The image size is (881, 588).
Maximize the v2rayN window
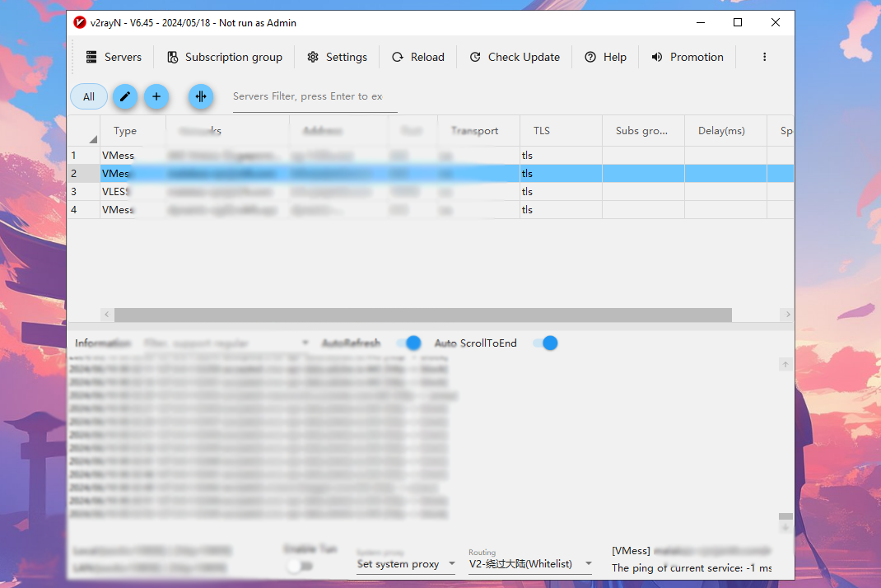click(x=738, y=22)
